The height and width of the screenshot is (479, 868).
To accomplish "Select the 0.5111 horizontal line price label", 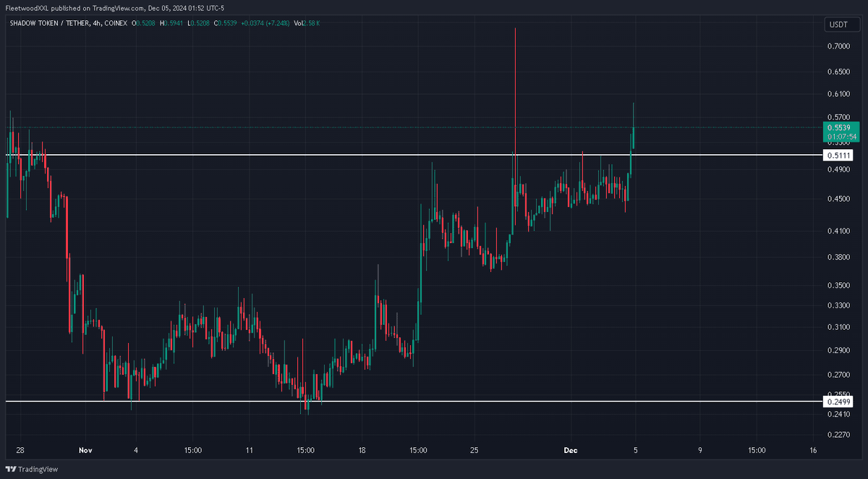I will tap(838, 156).
